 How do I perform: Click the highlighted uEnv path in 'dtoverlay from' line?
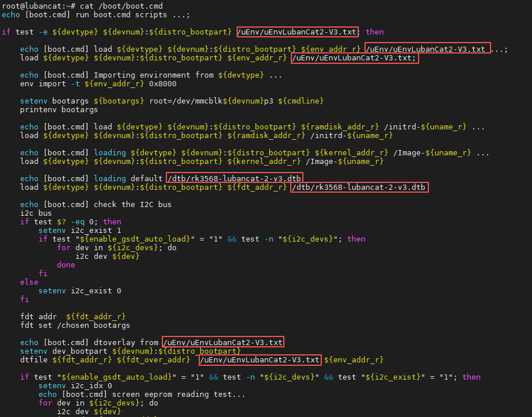[223, 342]
